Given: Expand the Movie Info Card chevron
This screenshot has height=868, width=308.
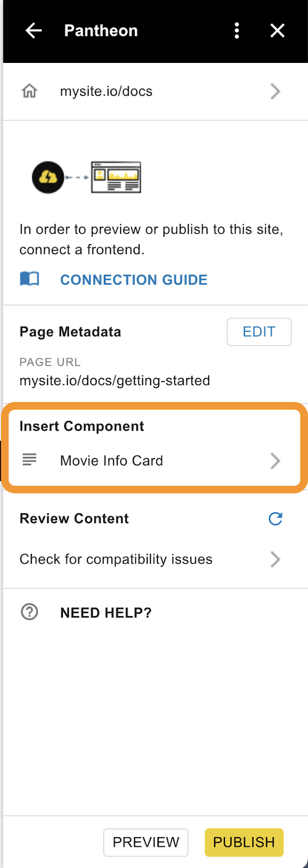Looking at the screenshot, I should [275, 461].
